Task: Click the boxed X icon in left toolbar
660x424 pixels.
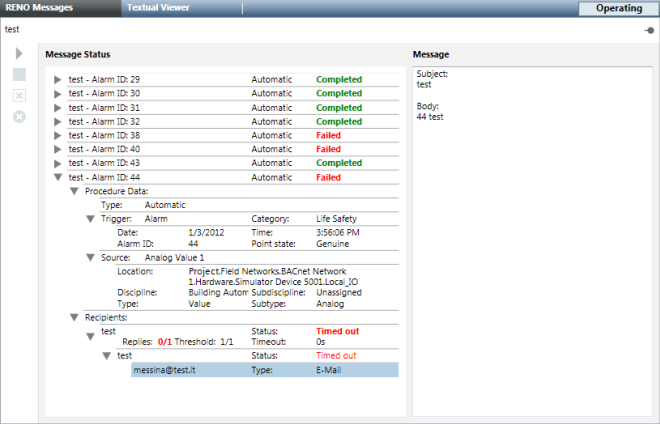Action: (19, 96)
